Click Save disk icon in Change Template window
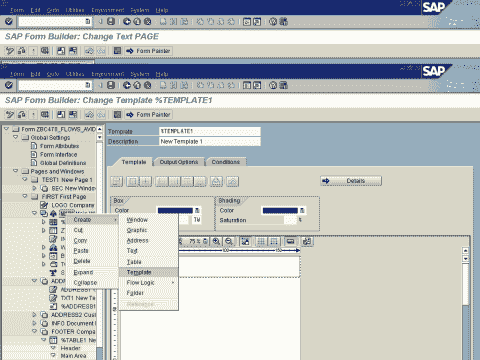 point(111,85)
